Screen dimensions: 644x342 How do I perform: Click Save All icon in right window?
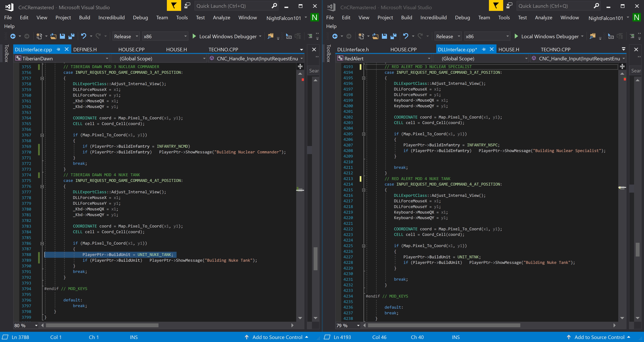(393, 37)
